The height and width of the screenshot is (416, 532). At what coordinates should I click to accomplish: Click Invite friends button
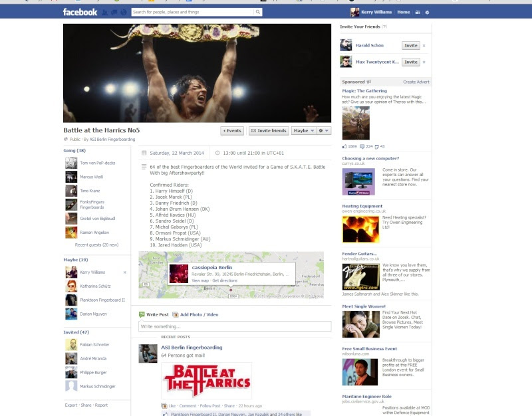(269, 130)
